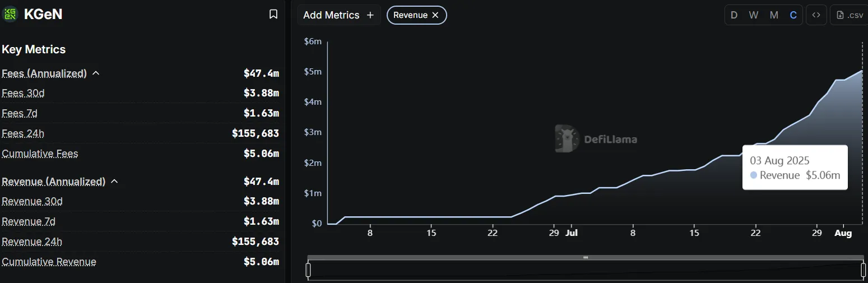Click the Fees 24h metric label
The height and width of the screenshot is (283, 868).
coord(23,133)
